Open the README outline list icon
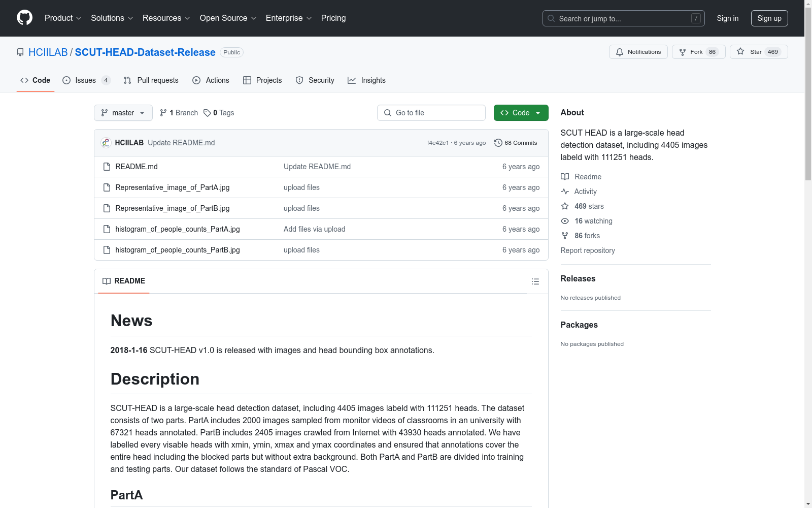Image resolution: width=812 pixels, height=508 pixels. click(535, 281)
